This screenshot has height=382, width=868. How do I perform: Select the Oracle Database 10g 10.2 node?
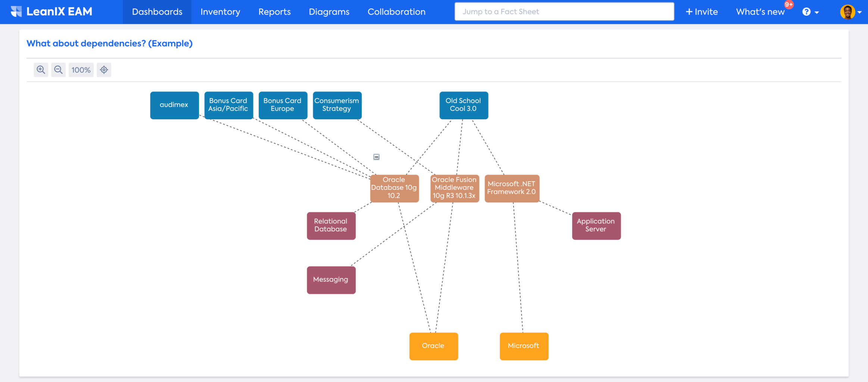[x=394, y=188]
